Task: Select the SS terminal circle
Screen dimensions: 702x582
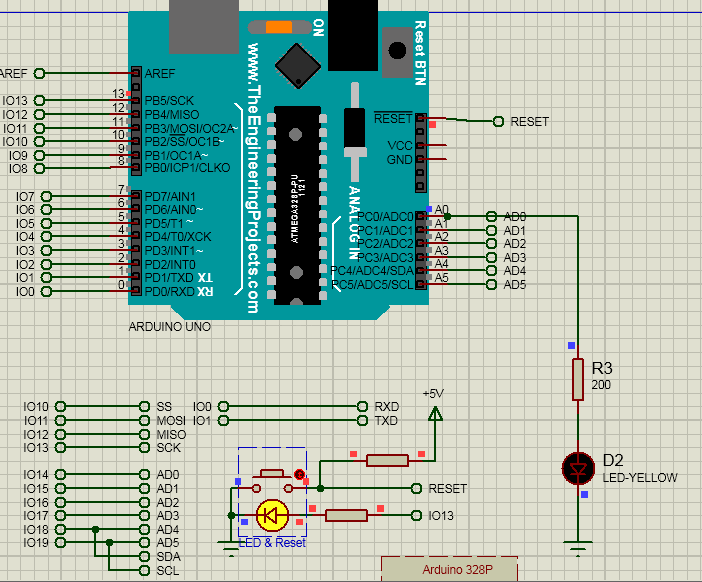Action: coord(144,407)
